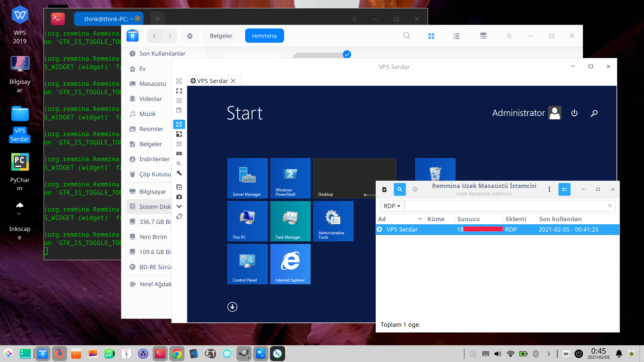Switch file manager to detail panel view
Viewport: 644px width, 362px height.
(483, 36)
